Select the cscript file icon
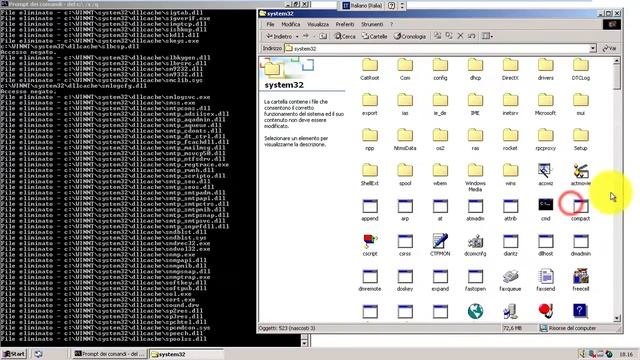 point(369,244)
